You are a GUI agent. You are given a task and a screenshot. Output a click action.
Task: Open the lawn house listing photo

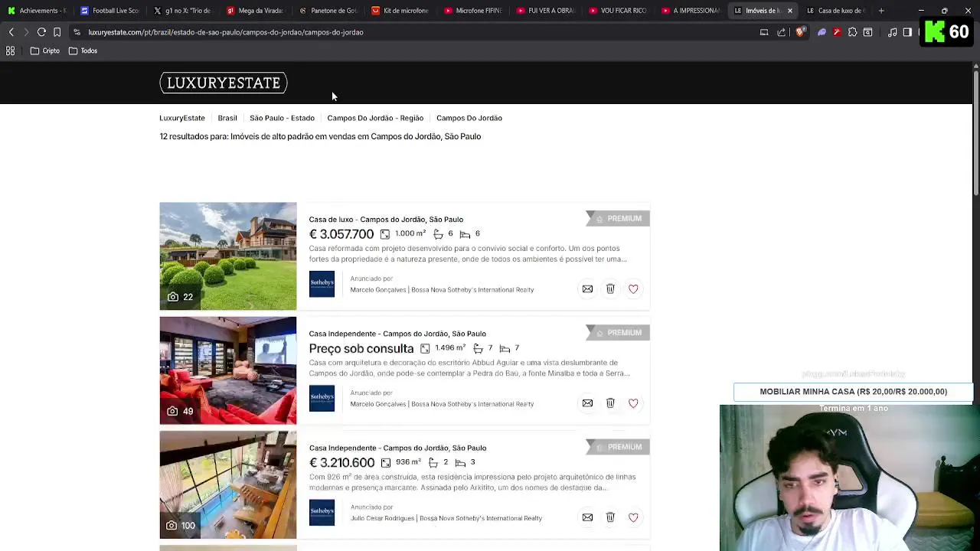tap(228, 256)
